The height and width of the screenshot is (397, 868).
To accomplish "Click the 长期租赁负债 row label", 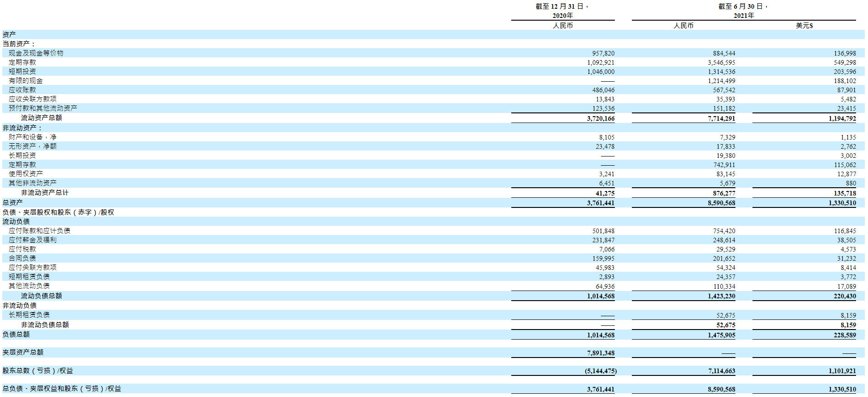I will 29,315.
